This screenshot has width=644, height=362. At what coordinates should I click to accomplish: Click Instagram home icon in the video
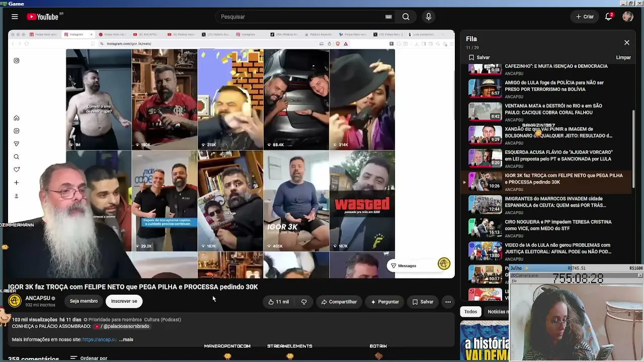click(17, 118)
